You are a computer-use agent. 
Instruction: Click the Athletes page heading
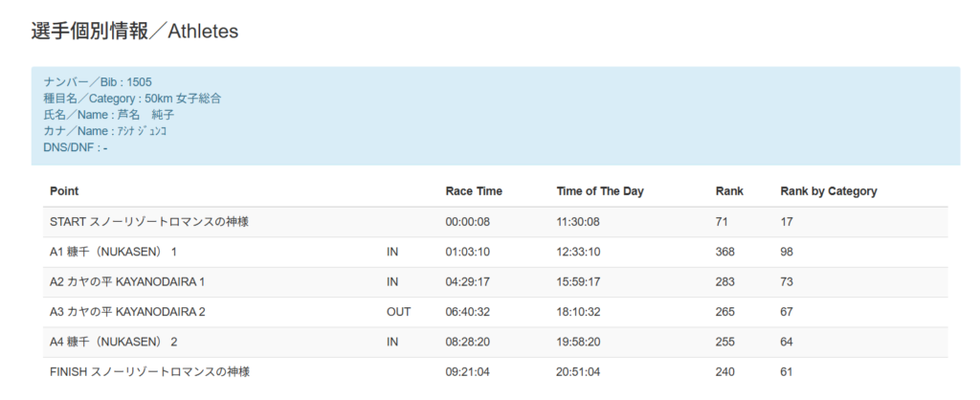point(134,32)
